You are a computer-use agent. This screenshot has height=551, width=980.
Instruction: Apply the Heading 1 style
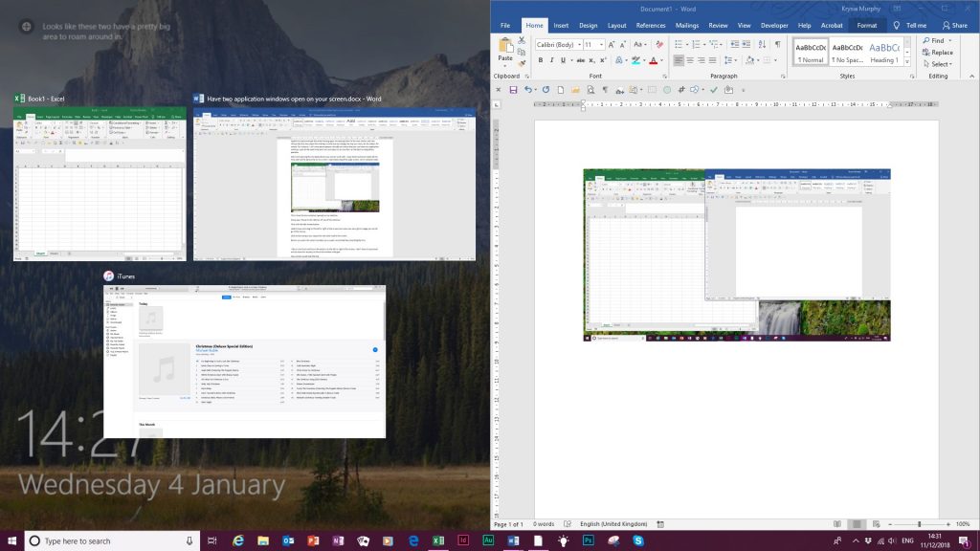tap(885, 53)
